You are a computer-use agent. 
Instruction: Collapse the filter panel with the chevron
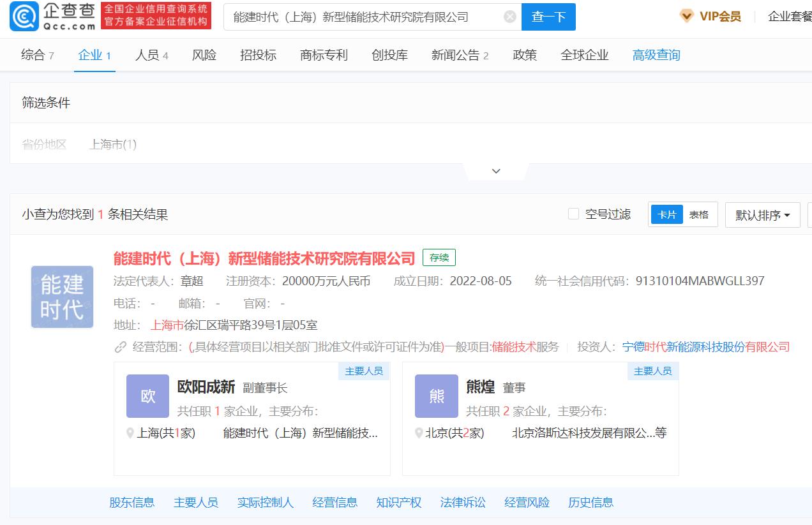click(495, 170)
